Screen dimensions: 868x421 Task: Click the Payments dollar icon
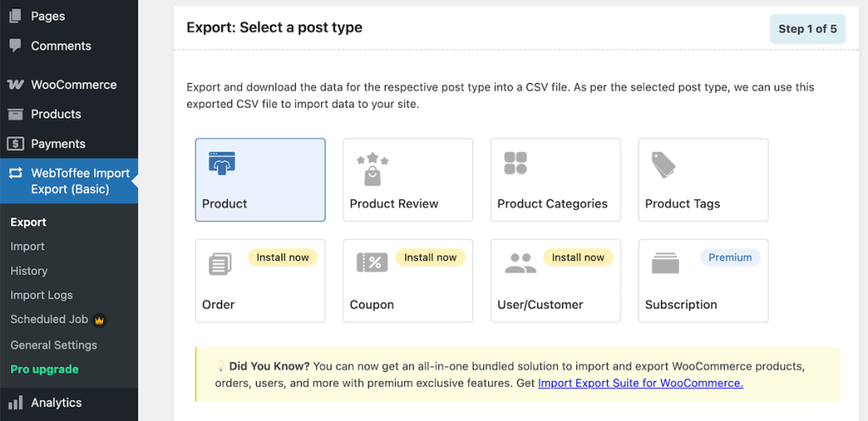click(15, 144)
